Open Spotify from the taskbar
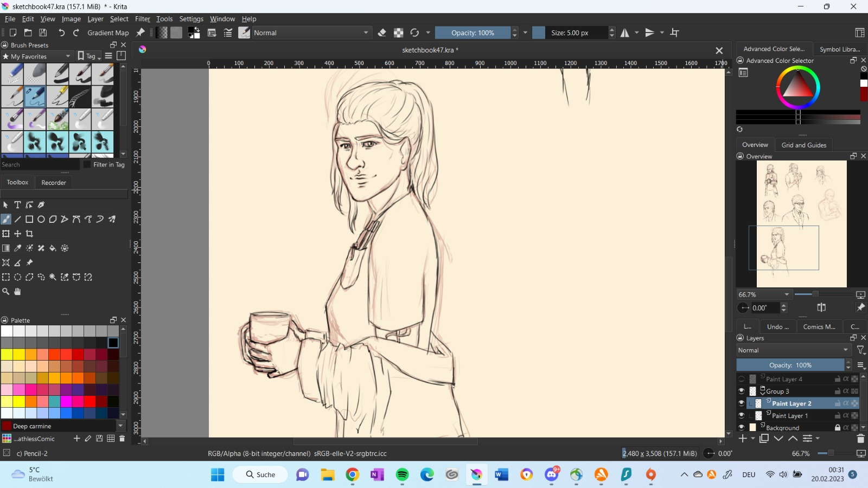868x488 pixels. [x=402, y=475]
